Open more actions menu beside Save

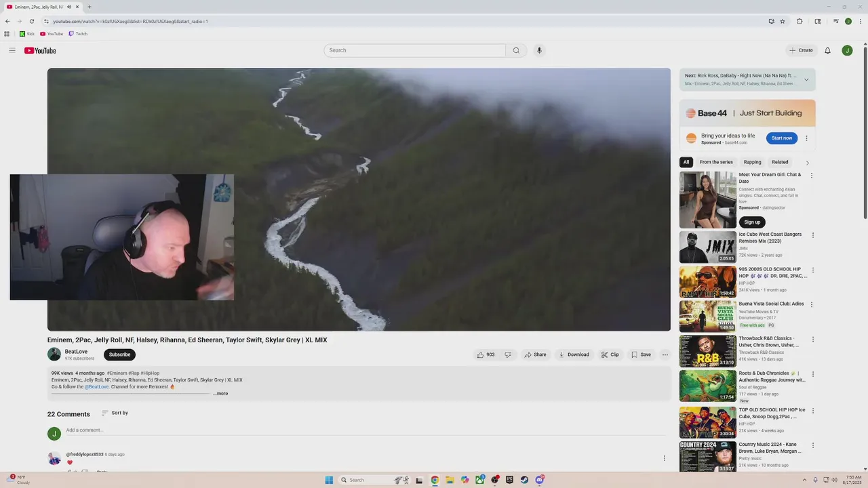click(665, 354)
